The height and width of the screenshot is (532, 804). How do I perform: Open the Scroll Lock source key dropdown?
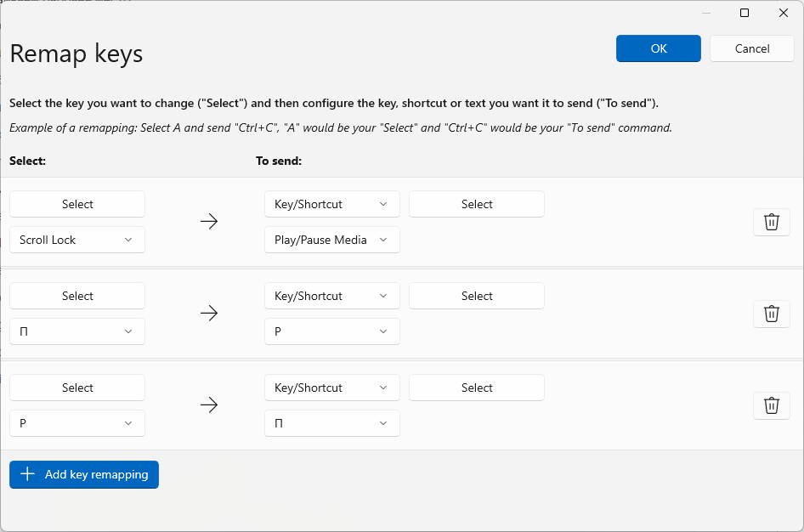pyautogui.click(x=77, y=240)
